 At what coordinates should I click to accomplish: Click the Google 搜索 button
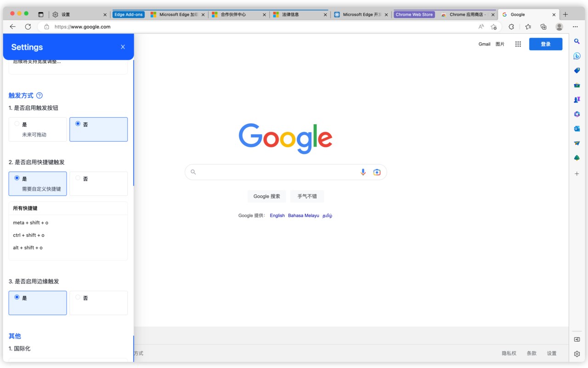point(266,196)
